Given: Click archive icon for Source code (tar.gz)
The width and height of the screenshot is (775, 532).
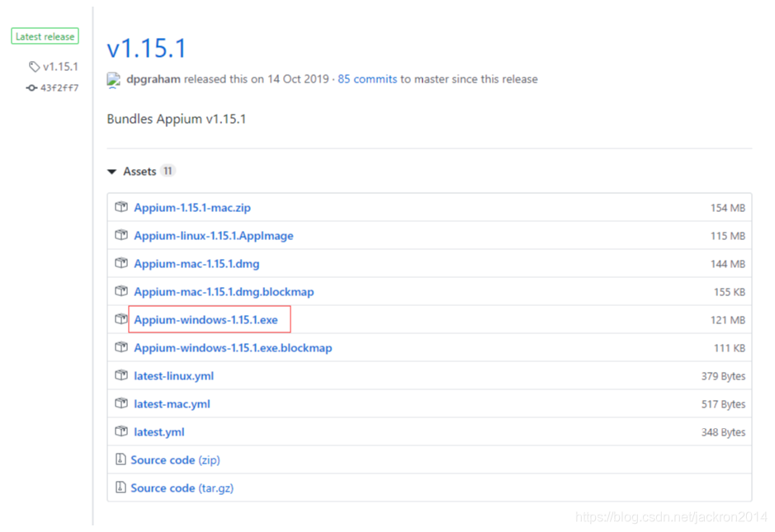Looking at the screenshot, I should pos(121,487).
